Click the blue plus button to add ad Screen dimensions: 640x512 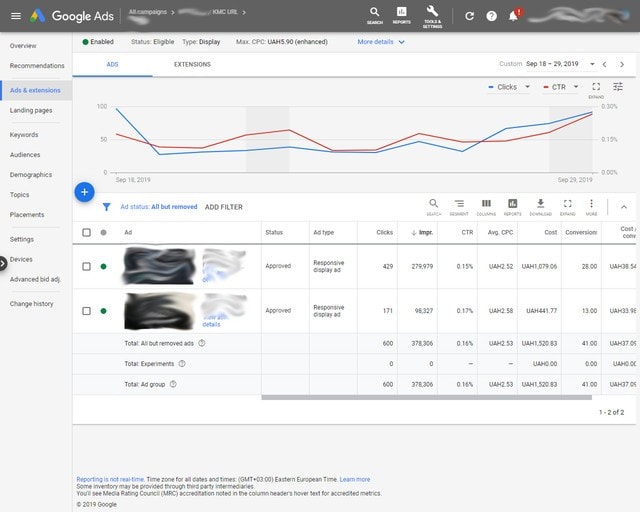[85, 191]
